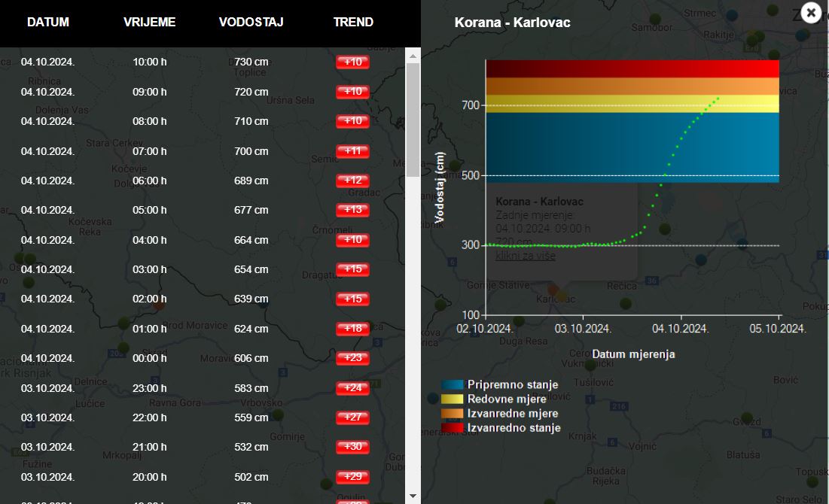
Task: Click the 10:00 h time cell
Action: pos(150,62)
